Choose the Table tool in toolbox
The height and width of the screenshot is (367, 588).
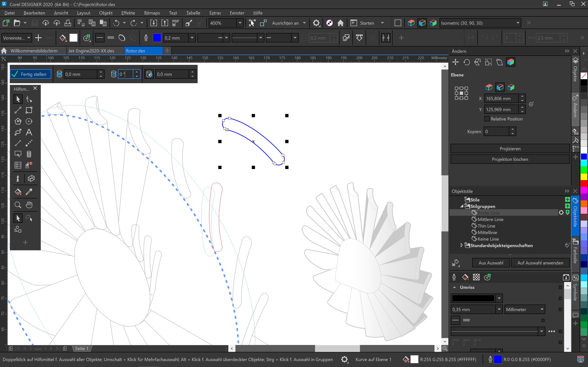pos(18,165)
